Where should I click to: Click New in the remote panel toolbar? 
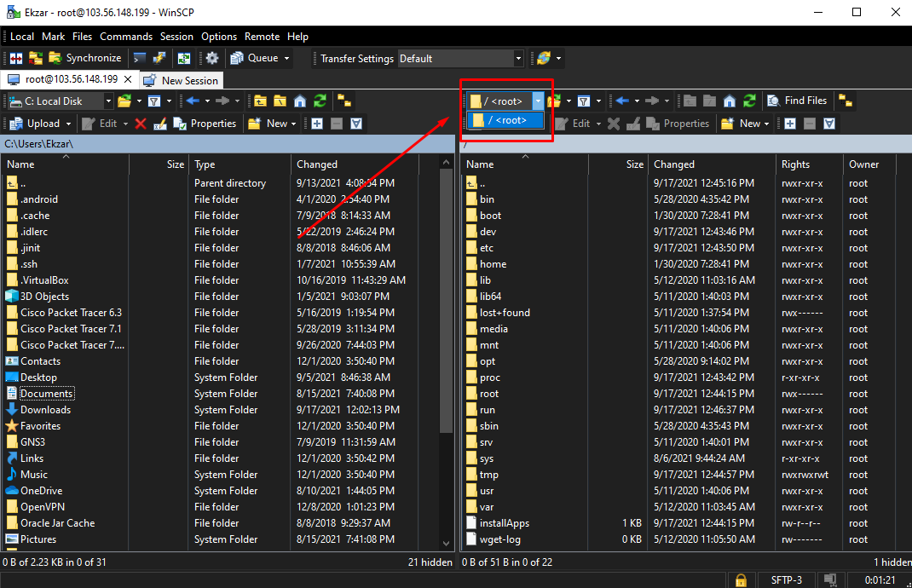(x=741, y=124)
